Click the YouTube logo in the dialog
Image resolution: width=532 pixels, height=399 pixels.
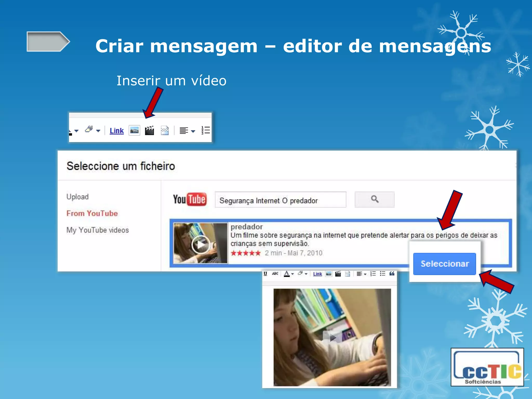(x=190, y=199)
